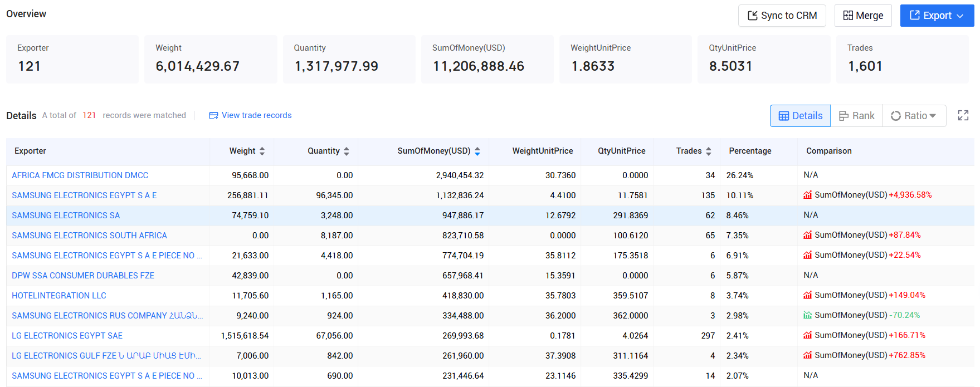Expand the Export dropdown
This screenshot has height=387, width=980.
[937, 16]
